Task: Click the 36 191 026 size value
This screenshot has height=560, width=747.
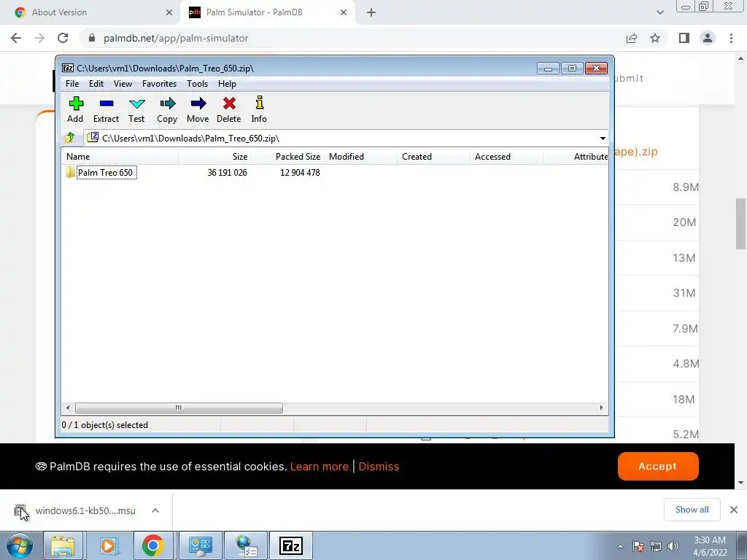Action: [228, 172]
